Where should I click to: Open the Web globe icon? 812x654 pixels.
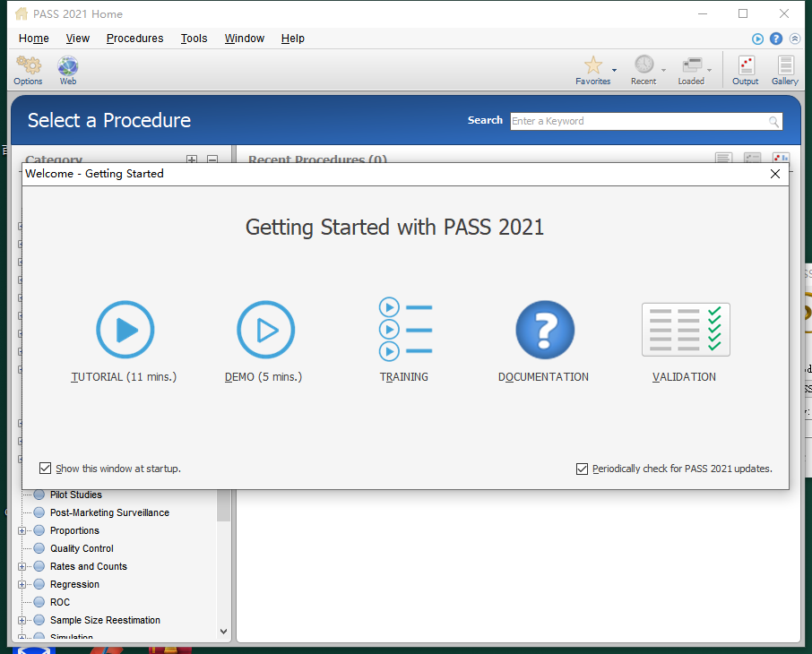pyautogui.click(x=68, y=65)
